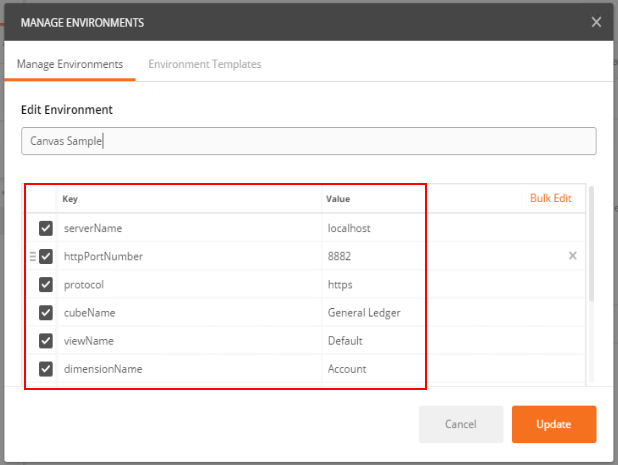The width and height of the screenshot is (618, 465).
Task: Close the Manage Environments dialog
Action: (x=596, y=22)
